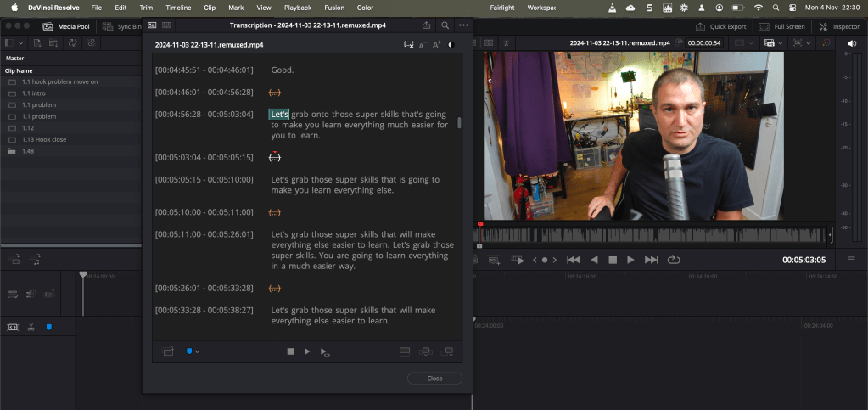Click Quick Export
This screenshot has height=410, width=868.
click(x=720, y=26)
